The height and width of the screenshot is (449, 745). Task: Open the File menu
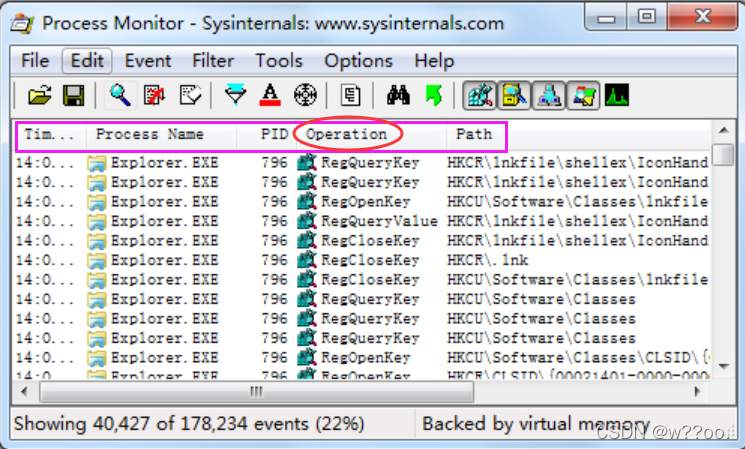(x=35, y=61)
